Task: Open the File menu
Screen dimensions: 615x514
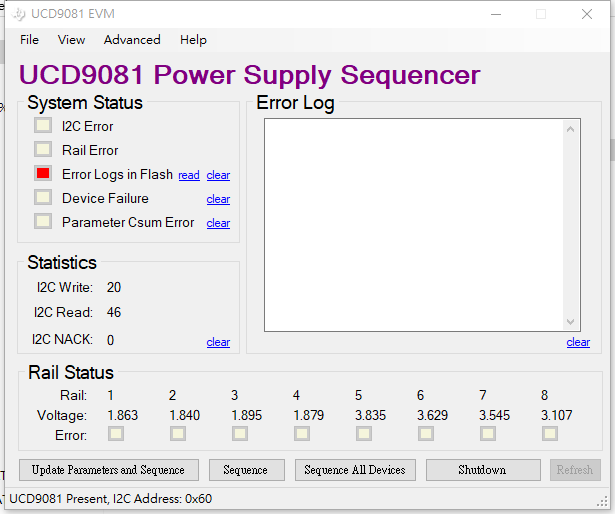Action: [x=29, y=40]
